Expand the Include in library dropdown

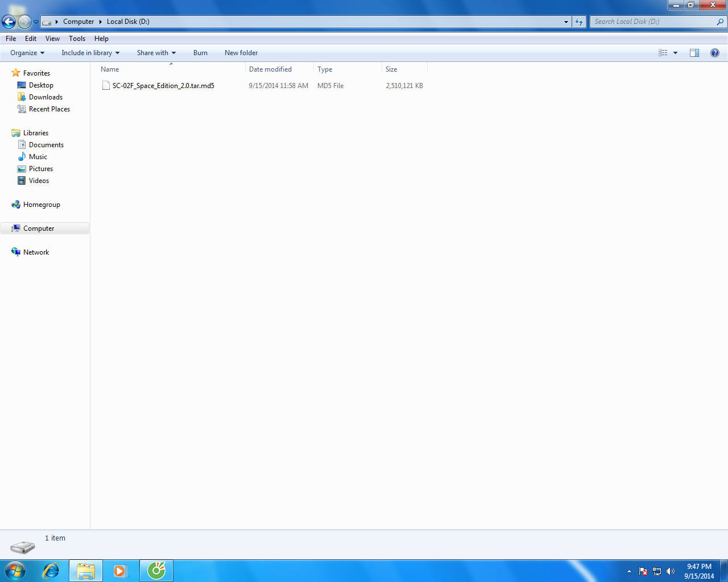pyautogui.click(x=90, y=53)
